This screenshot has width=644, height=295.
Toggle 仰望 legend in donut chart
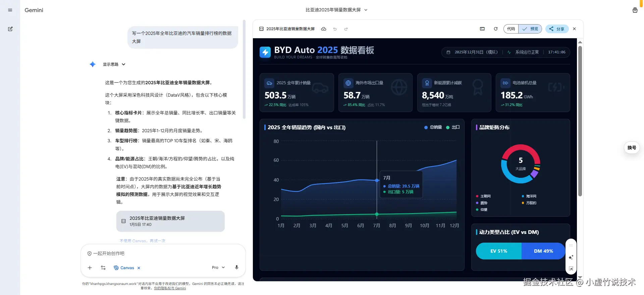point(482,209)
